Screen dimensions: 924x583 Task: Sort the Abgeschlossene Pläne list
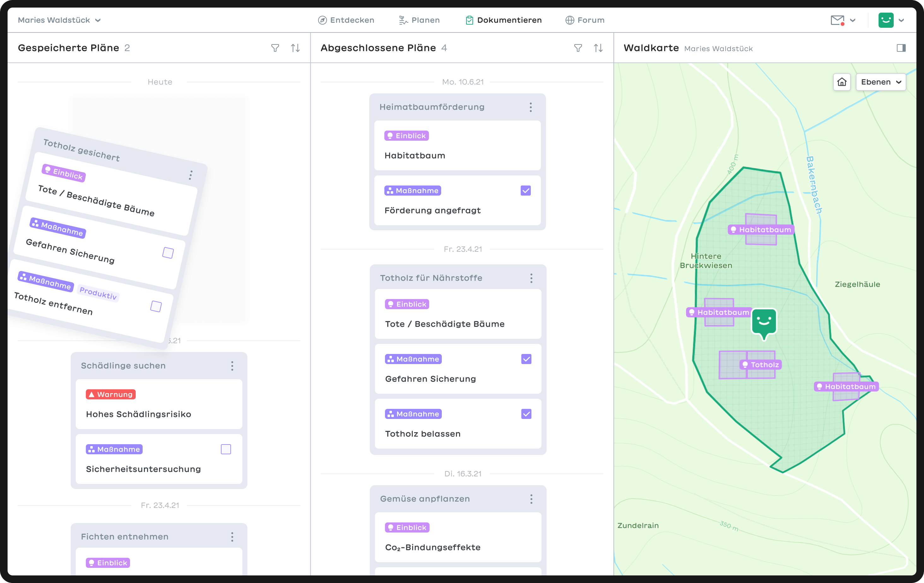(598, 48)
